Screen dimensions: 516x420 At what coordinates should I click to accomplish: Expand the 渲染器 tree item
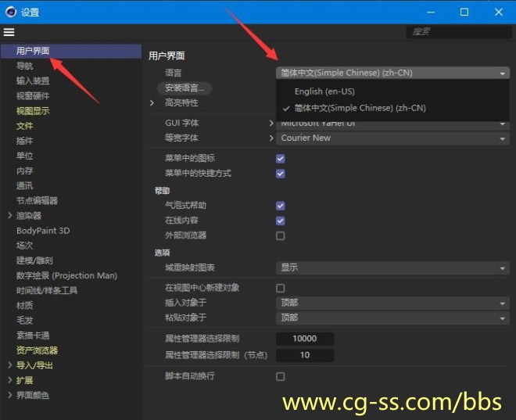coord(9,216)
